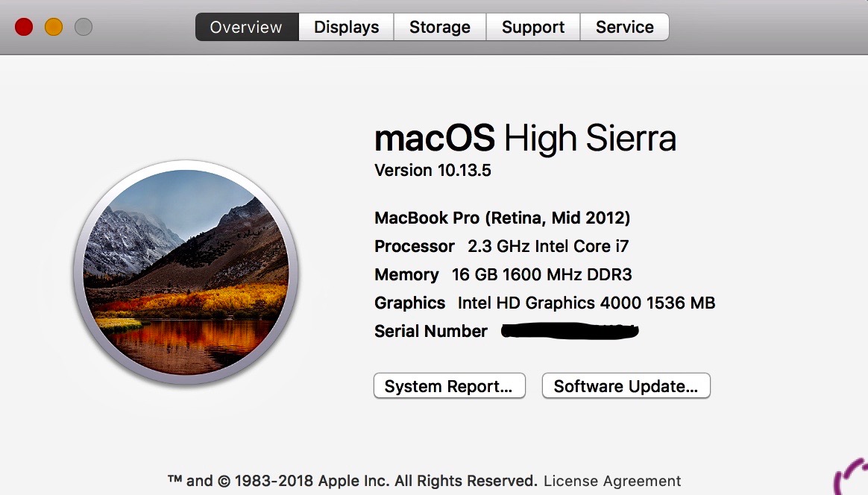Click the disabled gray zoom button
The height and width of the screenshot is (495, 868).
84,27
